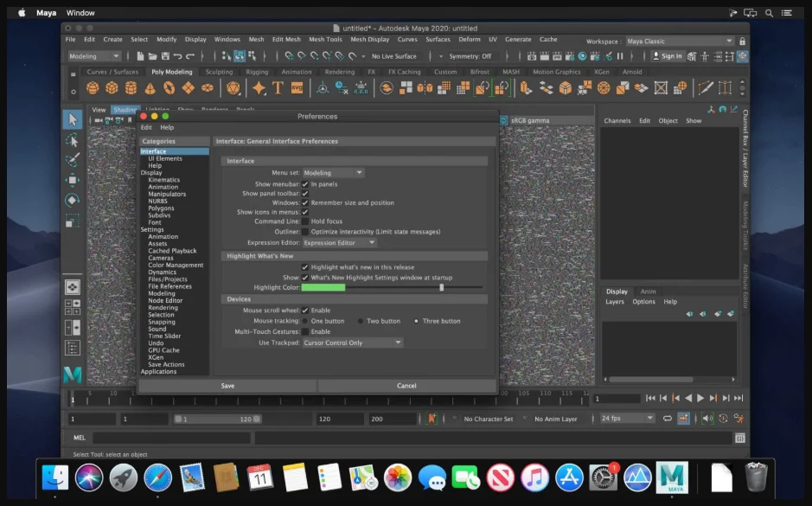
Task: Create a polygon cylinder from shelf
Action: 131,88
